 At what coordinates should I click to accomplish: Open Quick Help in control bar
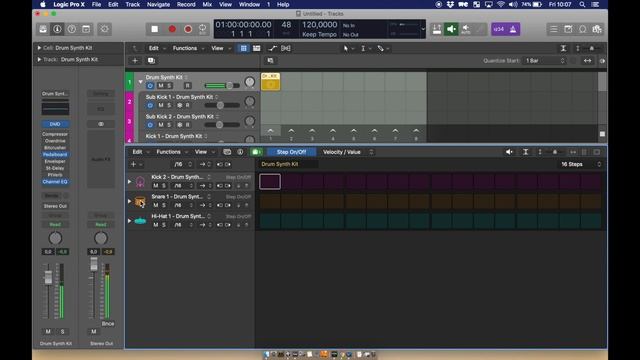coord(71,29)
